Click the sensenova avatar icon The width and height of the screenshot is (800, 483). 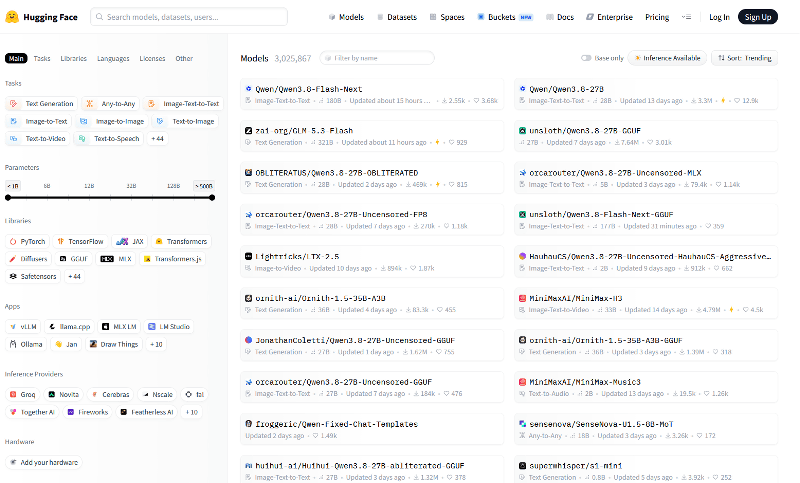pyautogui.click(x=522, y=423)
